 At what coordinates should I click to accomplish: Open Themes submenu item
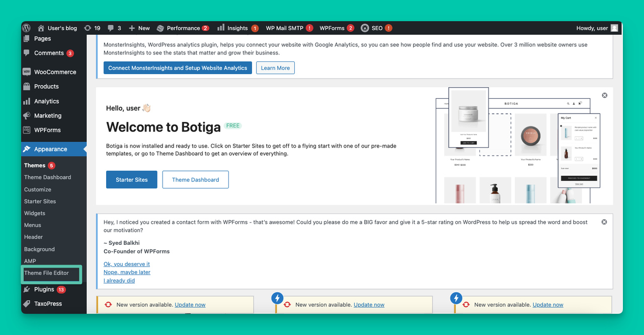(x=35, y=165)
